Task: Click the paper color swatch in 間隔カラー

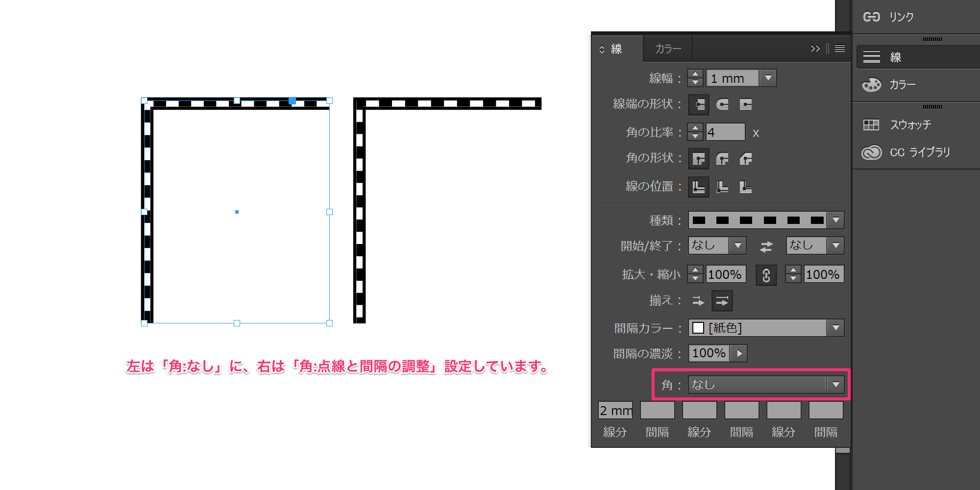Action: 698,328
